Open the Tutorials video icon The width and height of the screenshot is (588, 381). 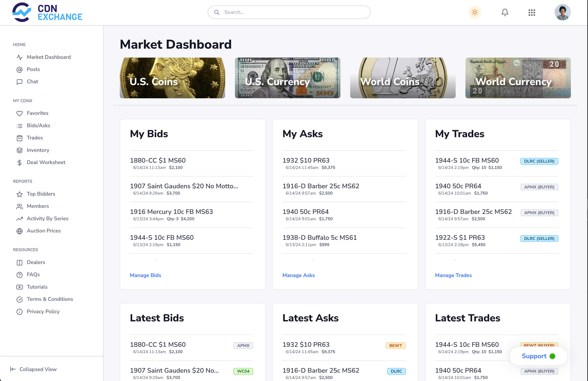[x=20, y=287]
